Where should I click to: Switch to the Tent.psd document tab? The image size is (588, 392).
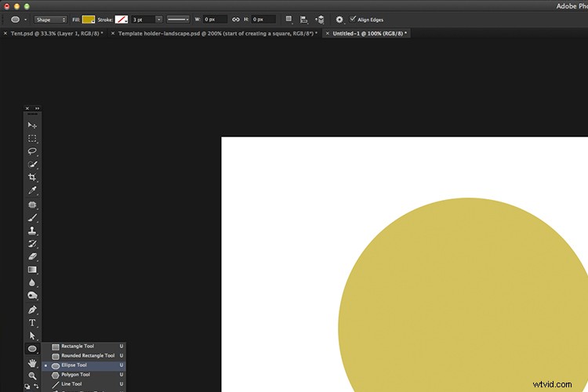click(57, 34)
